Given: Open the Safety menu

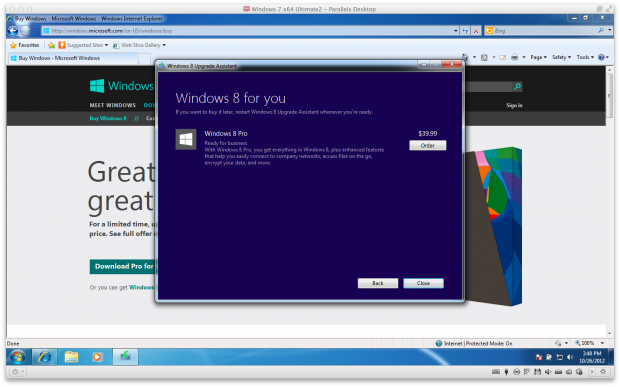Looking at the screenshot, I should coord(561,57).
